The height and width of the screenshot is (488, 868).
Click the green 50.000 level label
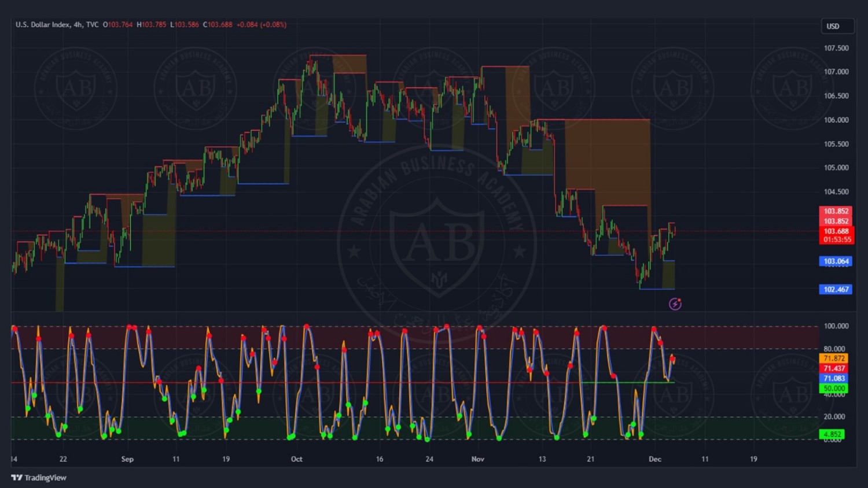pos(834,389)
